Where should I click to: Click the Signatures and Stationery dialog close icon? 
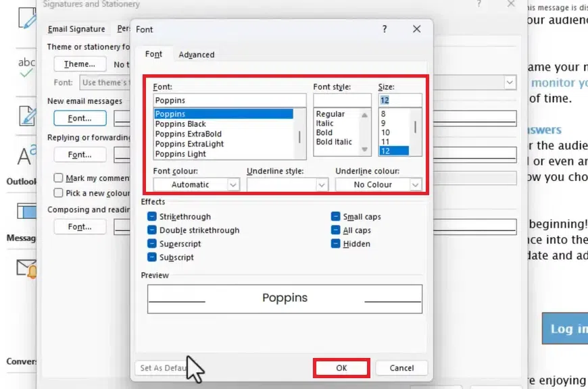512,5
